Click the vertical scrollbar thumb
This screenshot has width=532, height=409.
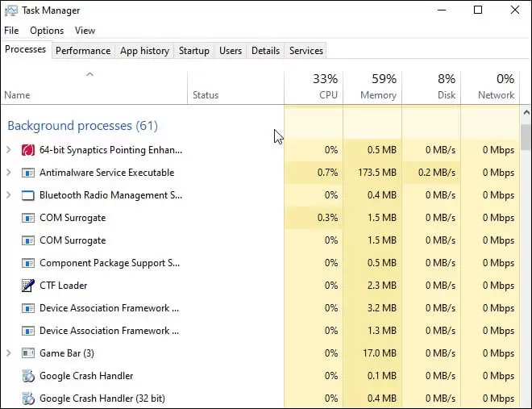(526, 137)
